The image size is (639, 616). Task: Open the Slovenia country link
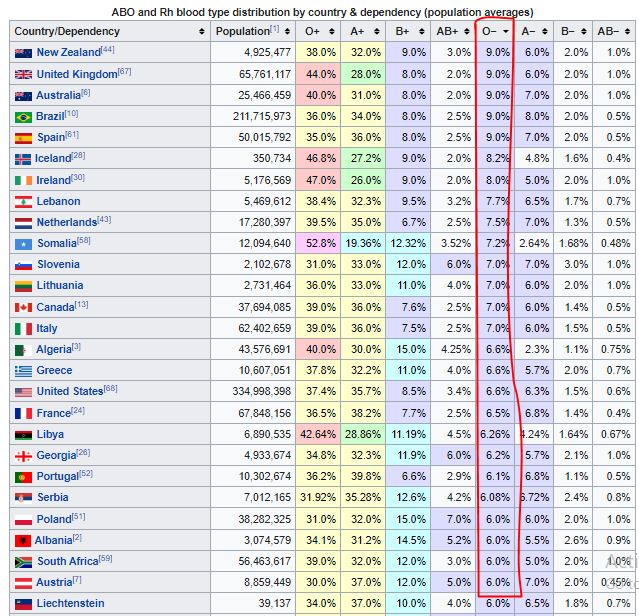pyautogui.click(x=58, y=264)
